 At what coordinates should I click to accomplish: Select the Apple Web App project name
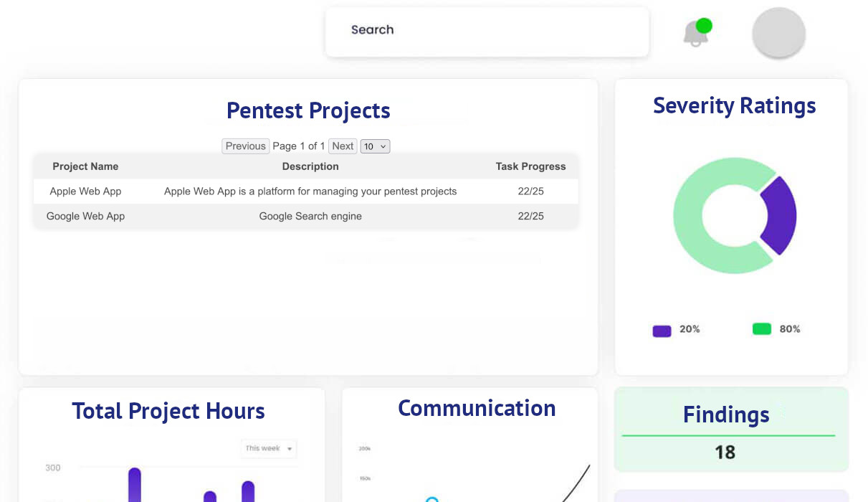point(85,191)
